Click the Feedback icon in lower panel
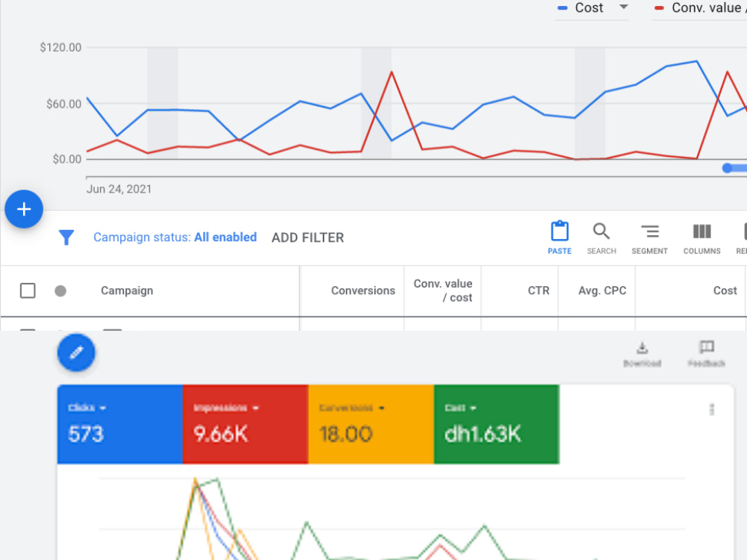The width and height of the screenshot is (747, 560). click(707, 354)
